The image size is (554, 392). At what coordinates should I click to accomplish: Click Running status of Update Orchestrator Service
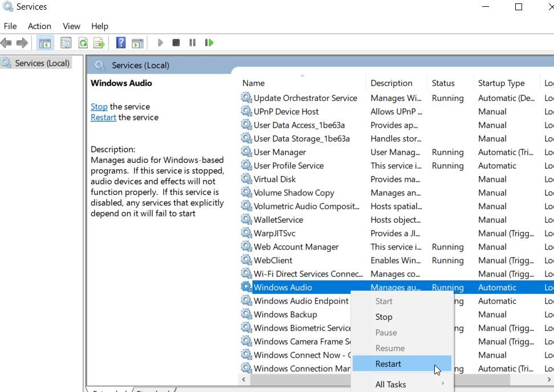coord(447,98)
